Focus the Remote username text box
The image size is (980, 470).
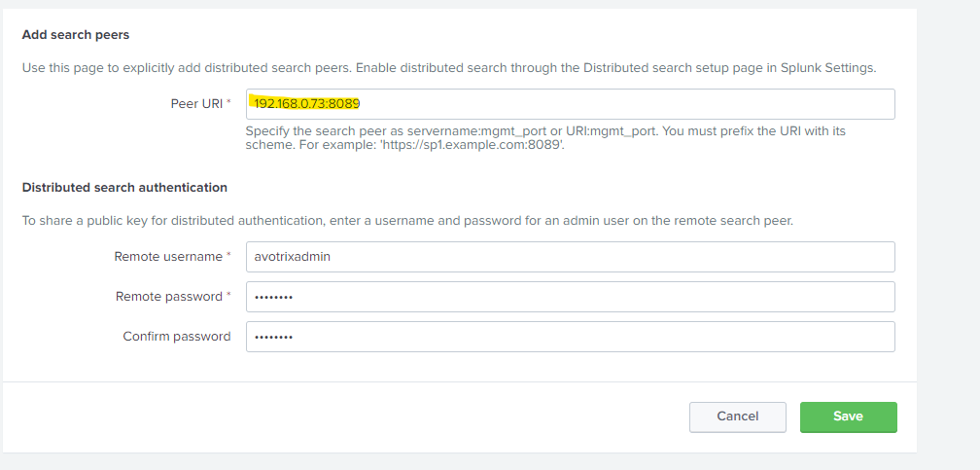point(570,257)
